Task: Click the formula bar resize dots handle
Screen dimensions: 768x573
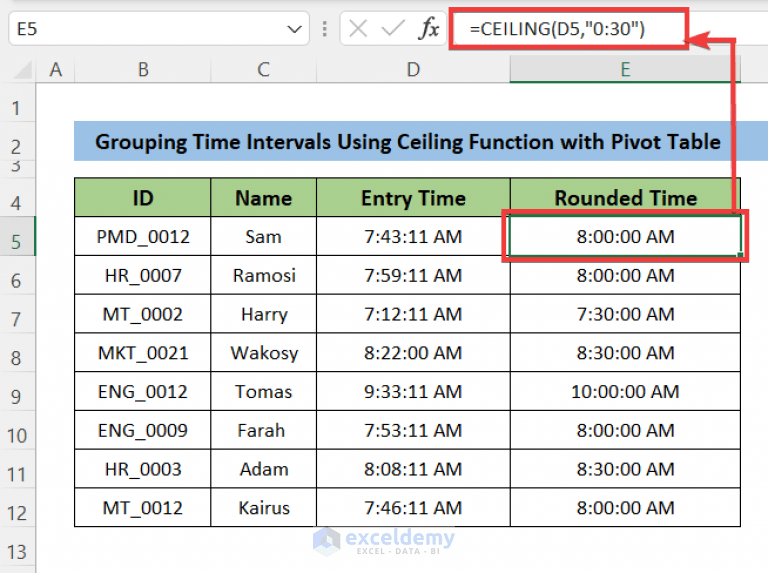Action: 324,29
